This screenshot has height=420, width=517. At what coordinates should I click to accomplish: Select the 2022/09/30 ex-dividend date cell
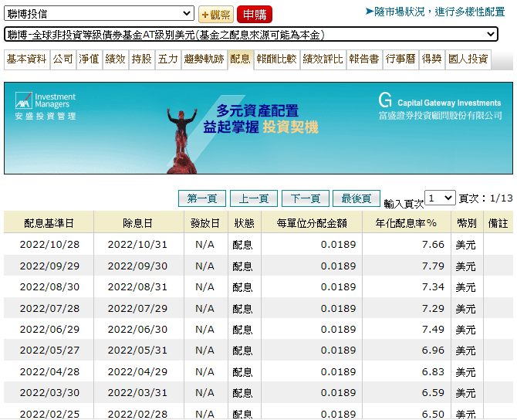tap(137, 266)
